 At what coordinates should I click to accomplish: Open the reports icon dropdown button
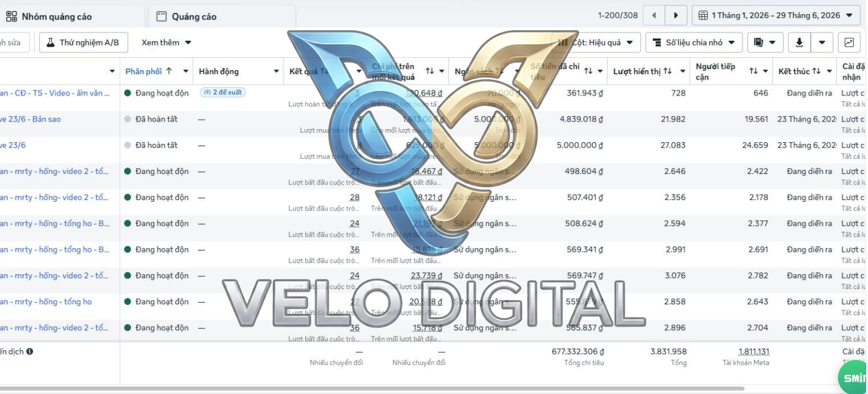tap(765, 42)
